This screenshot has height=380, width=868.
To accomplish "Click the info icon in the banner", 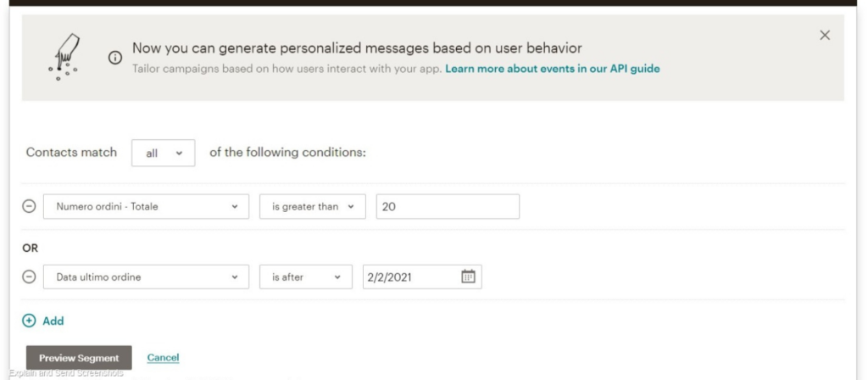I will click(115, 59).
